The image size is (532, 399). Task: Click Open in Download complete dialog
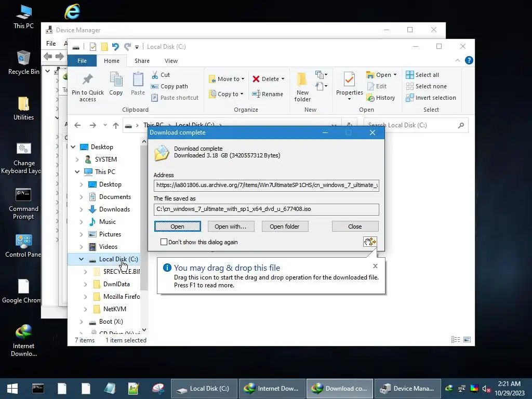coord(178,227)
